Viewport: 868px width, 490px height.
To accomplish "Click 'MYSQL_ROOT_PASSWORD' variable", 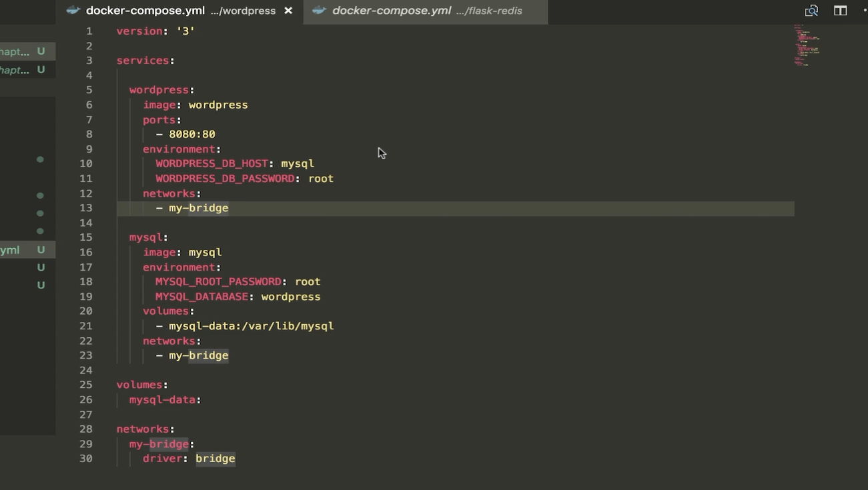I will pos(218,282).
